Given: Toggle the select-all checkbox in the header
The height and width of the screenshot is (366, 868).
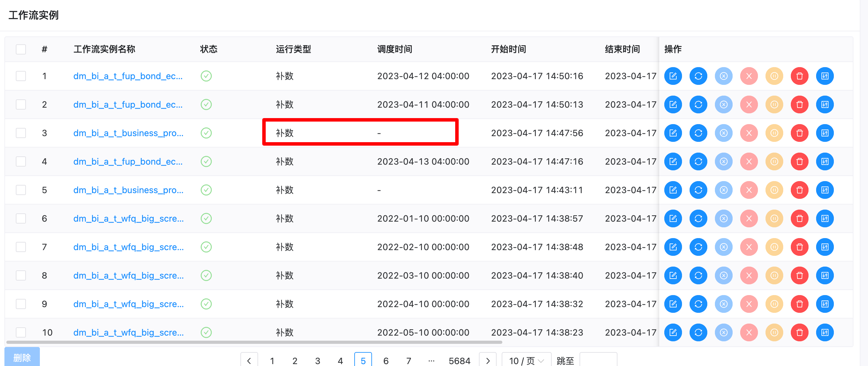Looking at the screenshot, I should [x=21, y=49].
